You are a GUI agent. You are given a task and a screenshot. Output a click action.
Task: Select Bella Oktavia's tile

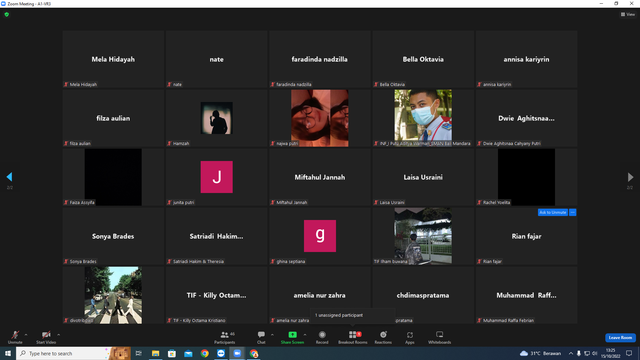tap(423, 59)
